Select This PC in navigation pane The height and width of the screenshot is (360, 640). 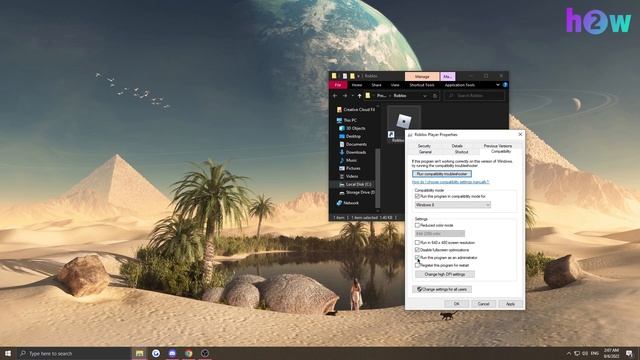pos(347,120)
